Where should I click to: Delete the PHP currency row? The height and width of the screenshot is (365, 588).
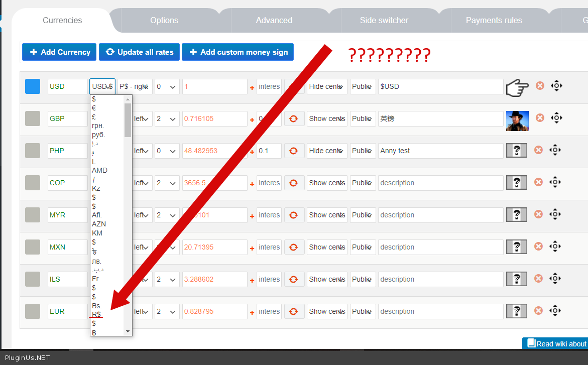click(538, 150)
